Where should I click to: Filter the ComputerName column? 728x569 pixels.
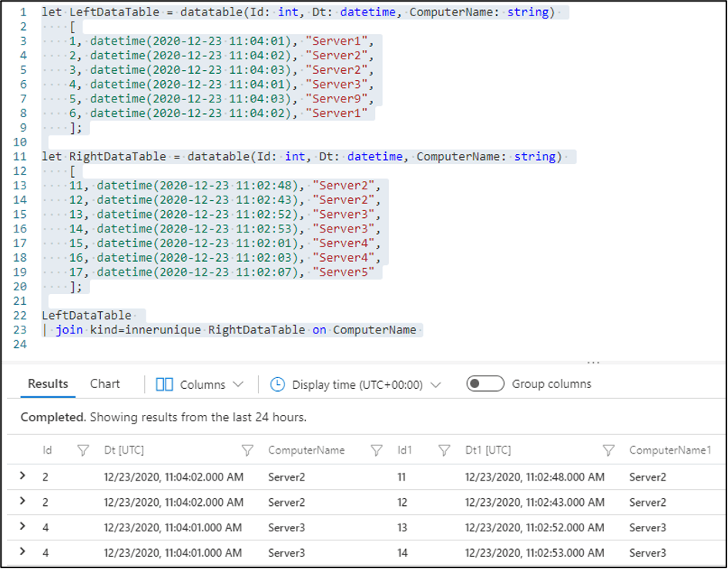click(376, 450)
